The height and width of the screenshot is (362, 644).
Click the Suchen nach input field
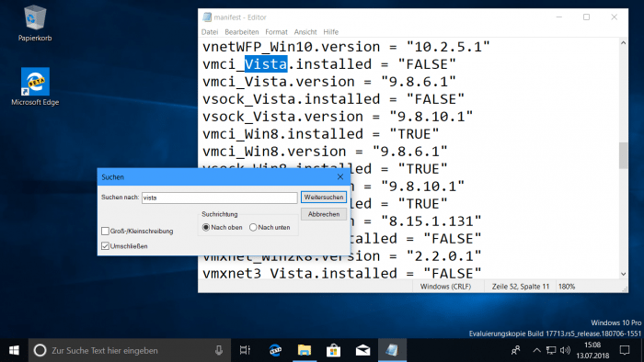(219, 198)
